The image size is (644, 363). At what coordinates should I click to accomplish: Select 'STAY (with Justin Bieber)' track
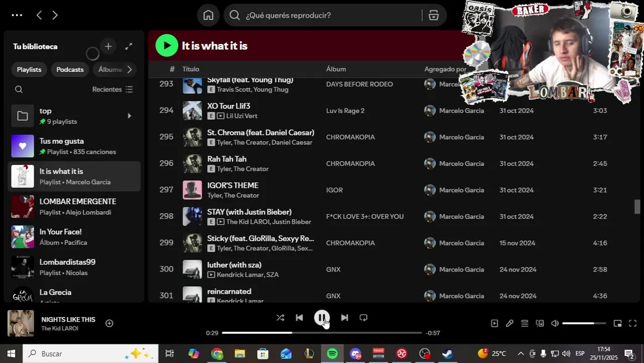249,212
